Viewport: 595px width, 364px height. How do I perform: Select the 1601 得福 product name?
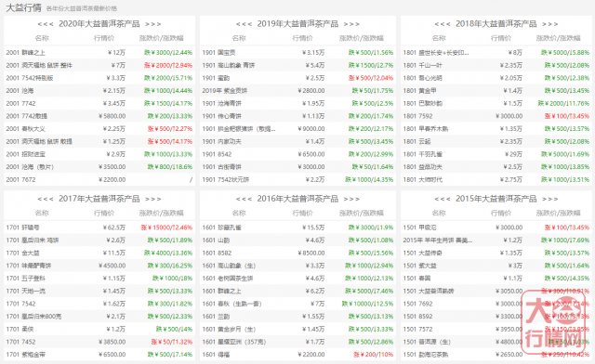[x=216, y=355]
